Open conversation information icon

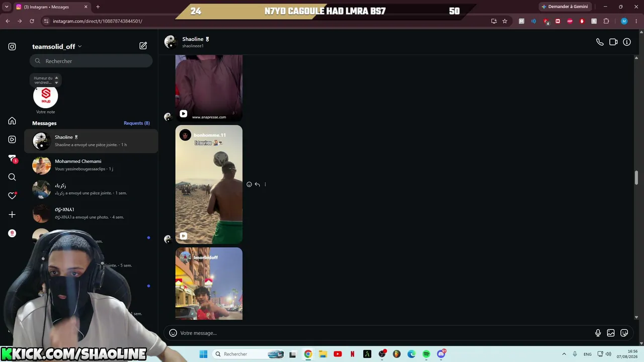(627, 42)
